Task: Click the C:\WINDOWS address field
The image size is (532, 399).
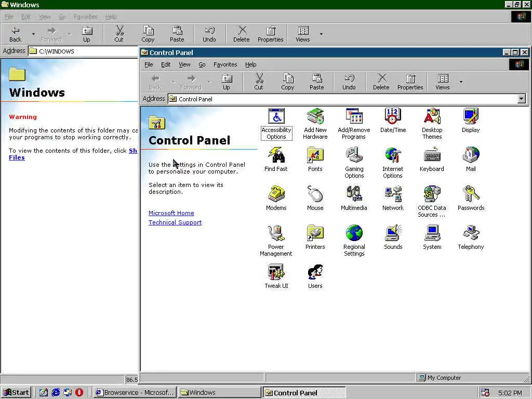Action: click(x=83, y=51)
